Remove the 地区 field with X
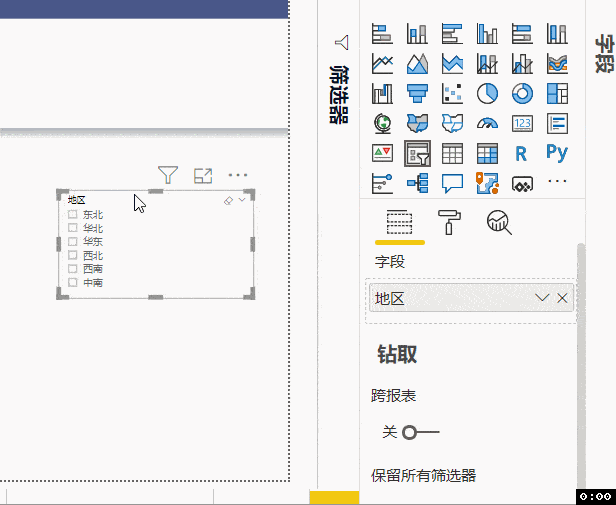616x505 pixels. [x=562, y=298]
